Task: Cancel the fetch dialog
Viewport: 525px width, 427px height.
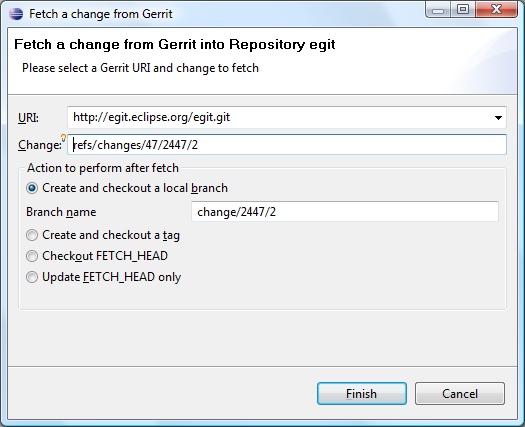Action: (x=460, y=394)
